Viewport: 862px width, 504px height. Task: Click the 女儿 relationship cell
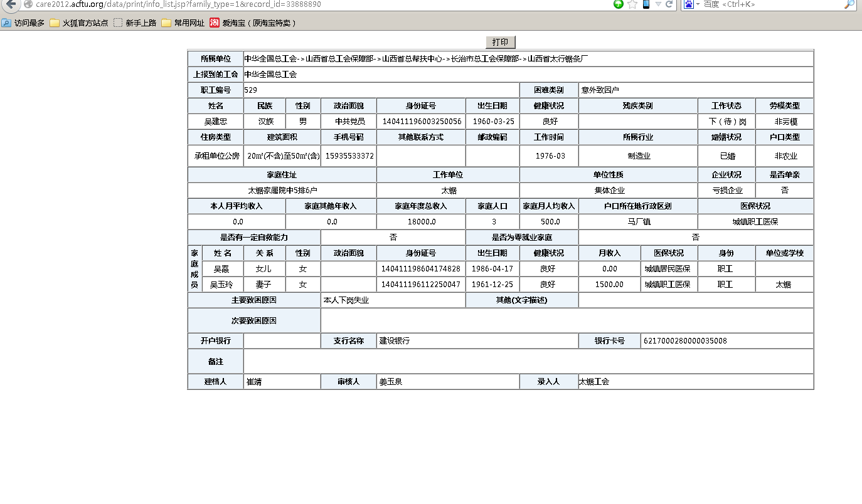point(265,269)
